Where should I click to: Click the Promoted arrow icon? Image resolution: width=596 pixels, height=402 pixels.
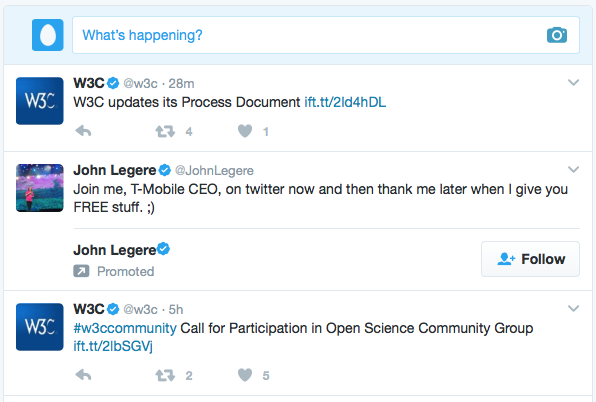81,271
